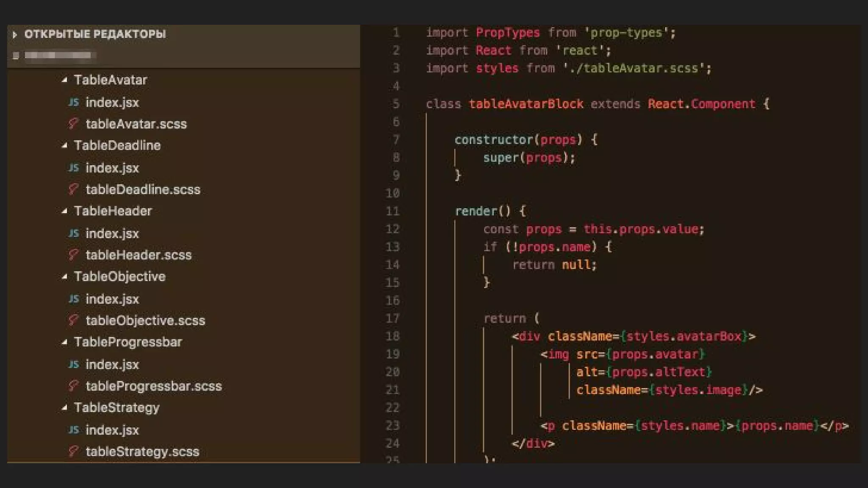Click on tableAvatarBlock class name in code
Viewport: 868px width, 488px height.
526,104
